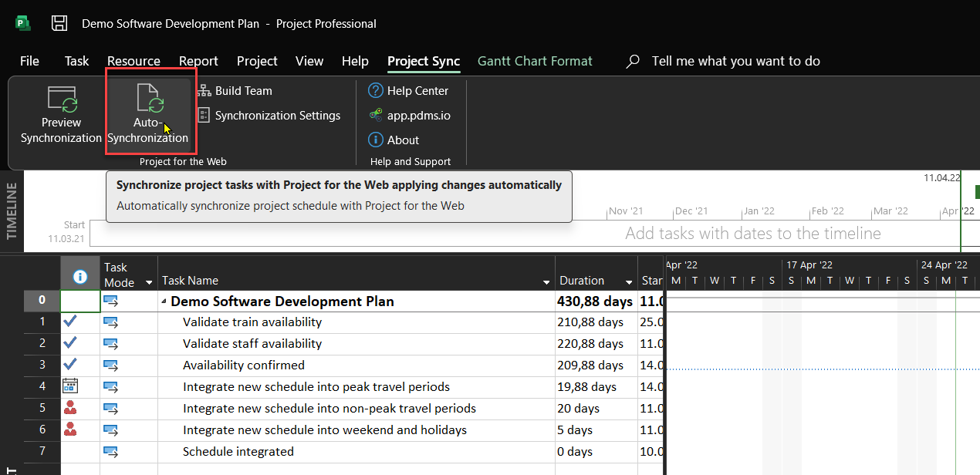Viewport: 980px width, 475px height.
Task: Open the Help Center
Action: [376, 90]
